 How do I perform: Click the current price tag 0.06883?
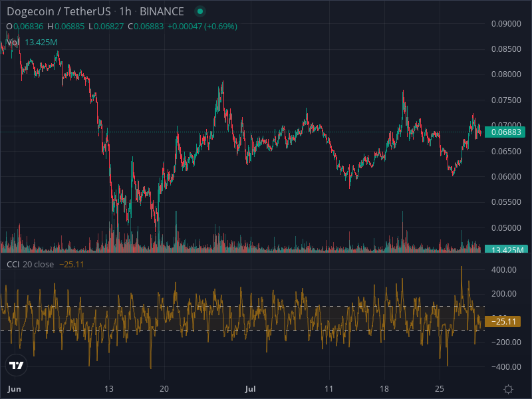point(505,132)
